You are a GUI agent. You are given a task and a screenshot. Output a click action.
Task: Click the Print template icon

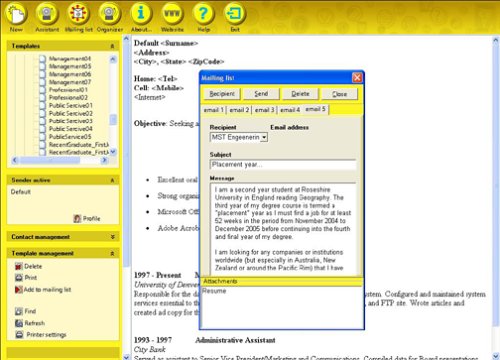coord(19,277)
